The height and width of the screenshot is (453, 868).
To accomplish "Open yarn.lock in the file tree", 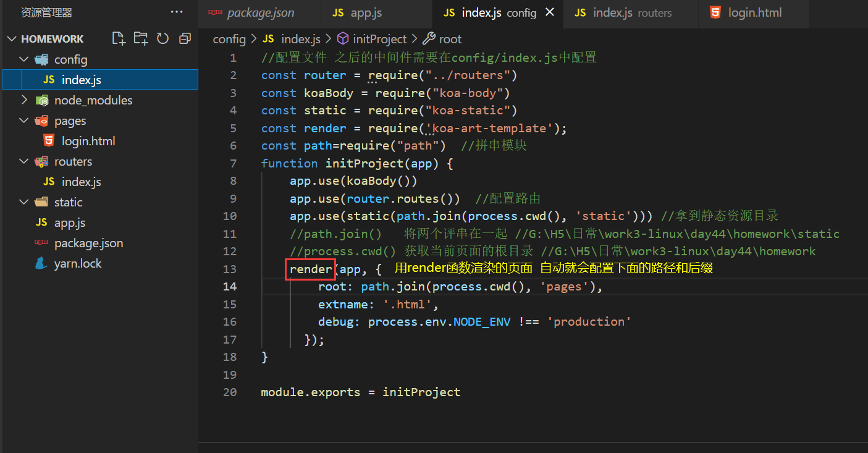I will click(78, 263).
